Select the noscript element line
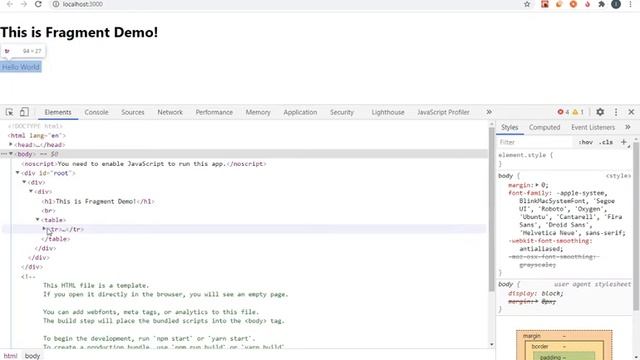Viewport: 640px width, 360px height. (x=144, y=164)
